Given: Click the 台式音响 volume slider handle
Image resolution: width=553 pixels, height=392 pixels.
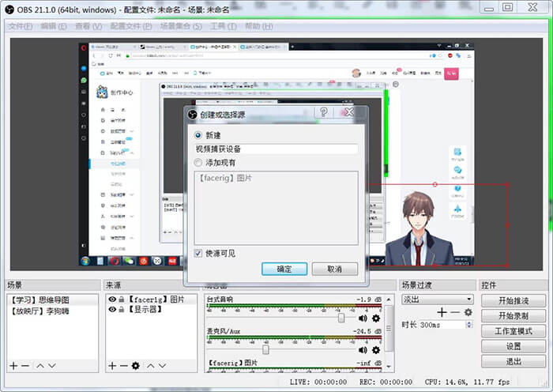Looking at the screenshot, I should tap(341, 318).
